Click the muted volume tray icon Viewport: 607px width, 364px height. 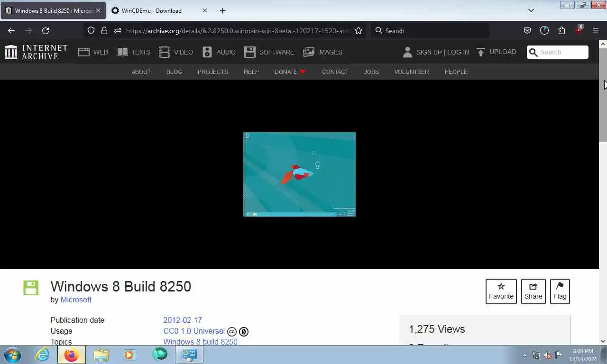(548, 355)
